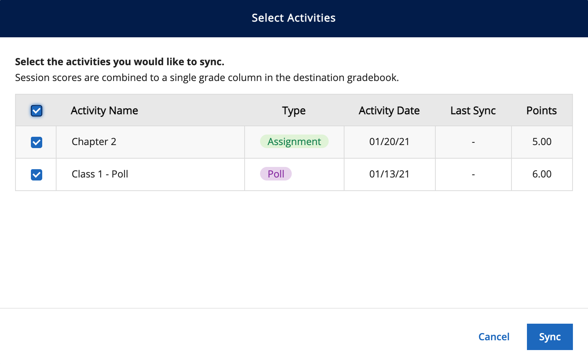This screenshot has width=588, height=364.
Task: Click the Activity Name column header
Action: (x=104, y=110)
